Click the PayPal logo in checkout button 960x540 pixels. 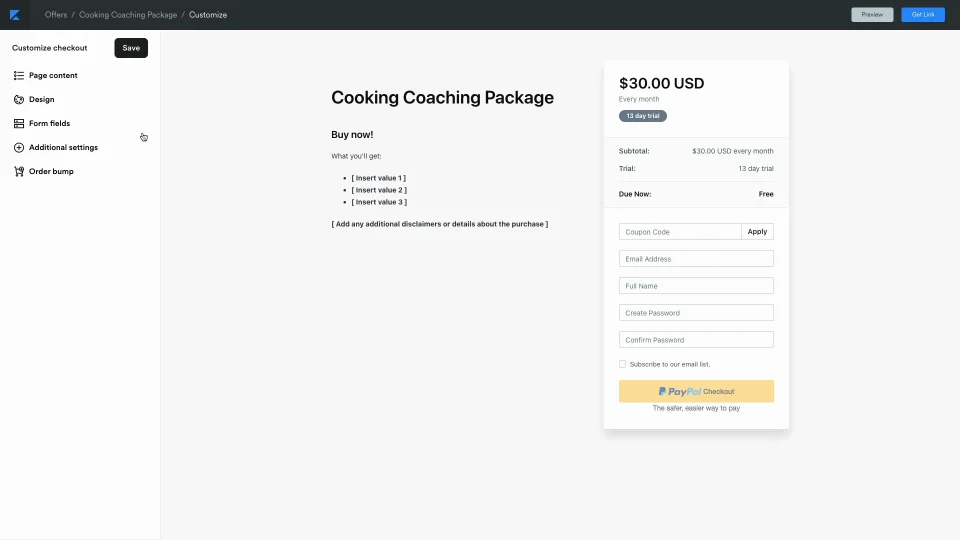pyautogui.click(x=680, y=391)
